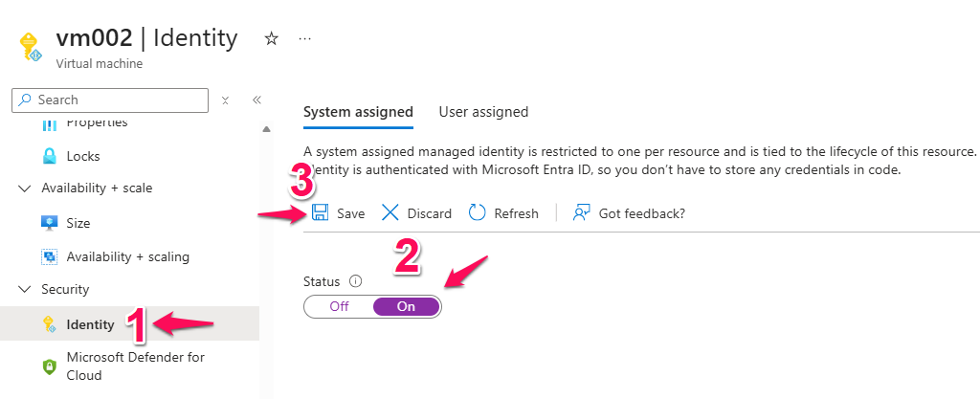Collapse the Availability + scale section
Screen dimensions: 980x399
pyautogui.click(x=25, y=188)
